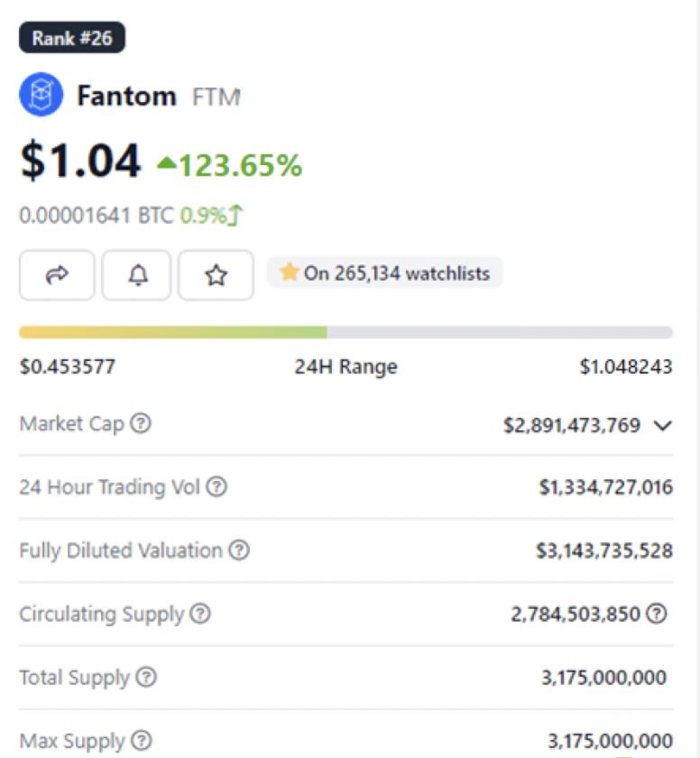Screen dimensions: 700x758
Task: Click the 24 Hour Trading Vol label
Action: (110, 486)
